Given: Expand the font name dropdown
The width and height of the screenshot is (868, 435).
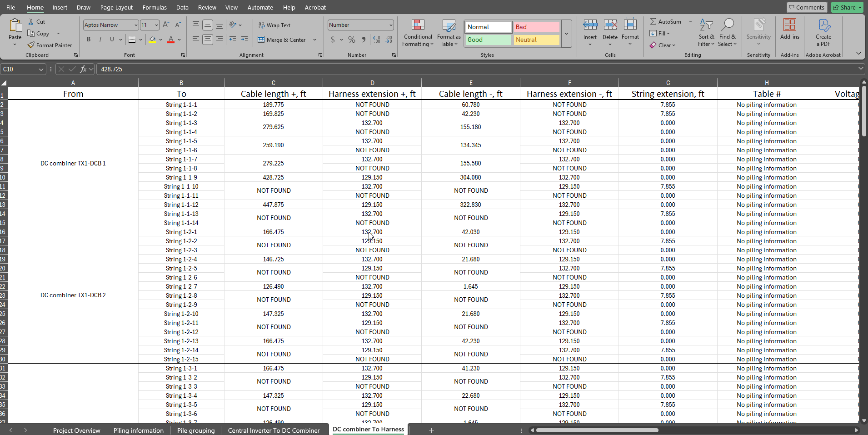Looking at the screenshot, I should point(135,25).
